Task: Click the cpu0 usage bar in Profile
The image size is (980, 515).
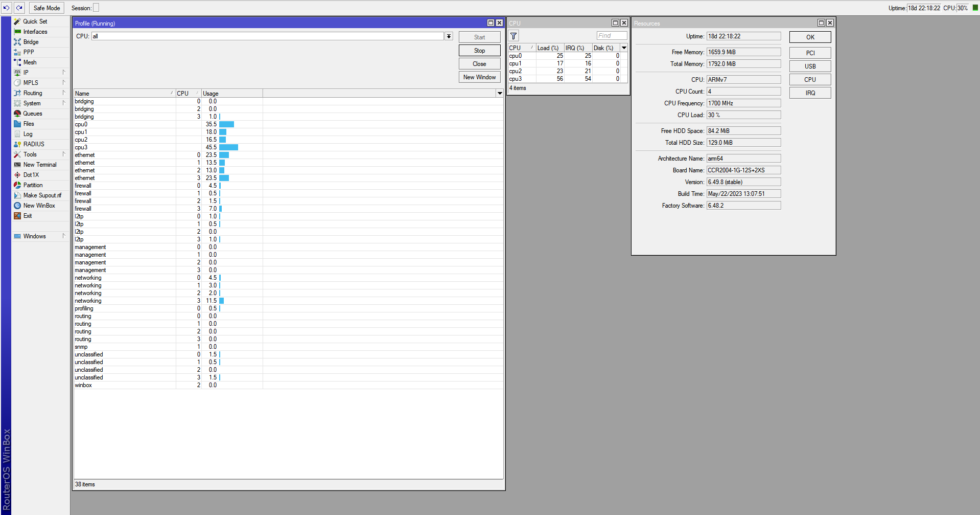Action: (x=226, y=124)
